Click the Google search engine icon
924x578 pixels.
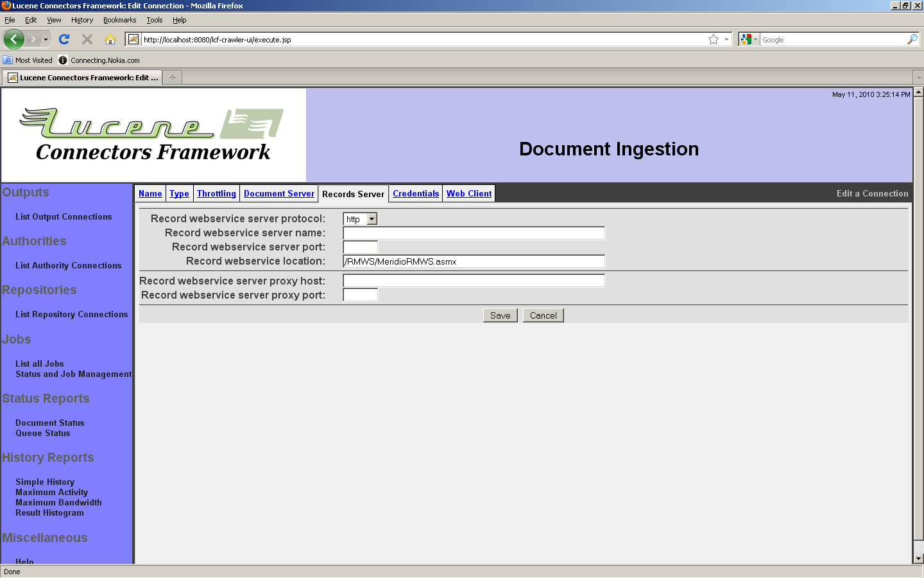pyautogui.click(x=746, y=39)
